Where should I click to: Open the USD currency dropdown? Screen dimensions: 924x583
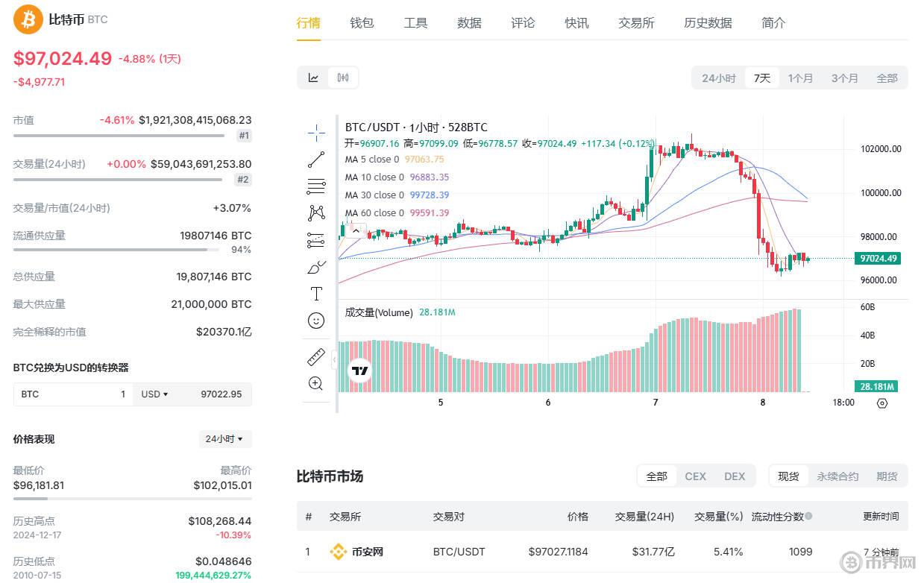[155, 394]
